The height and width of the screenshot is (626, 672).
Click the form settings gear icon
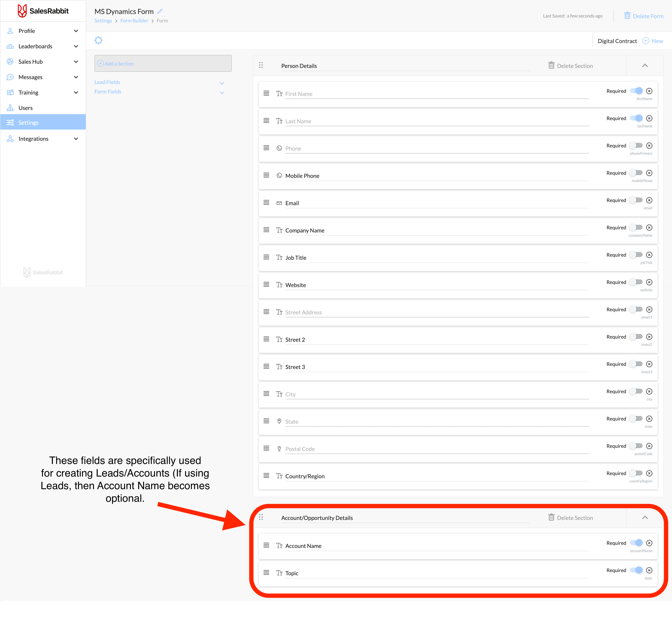coord(98,41)
